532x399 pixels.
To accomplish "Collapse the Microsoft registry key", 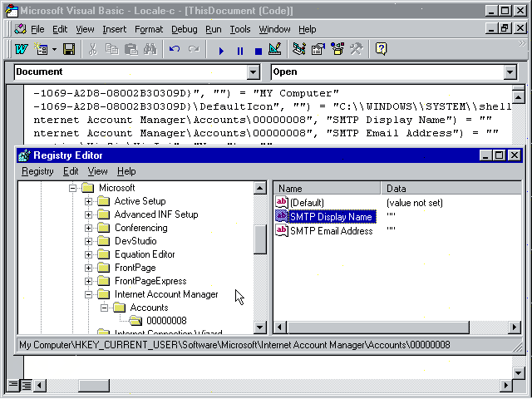I will click(x=72, y=188).
